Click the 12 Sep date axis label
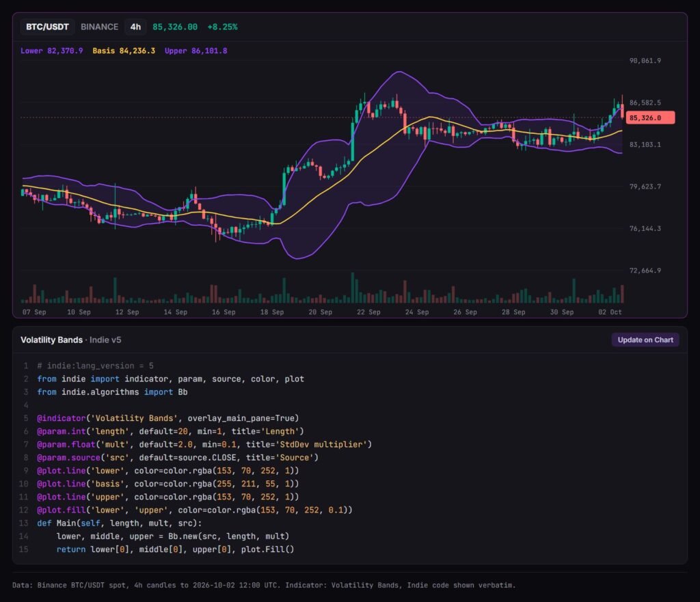700x602 pixels. point(126,312)
